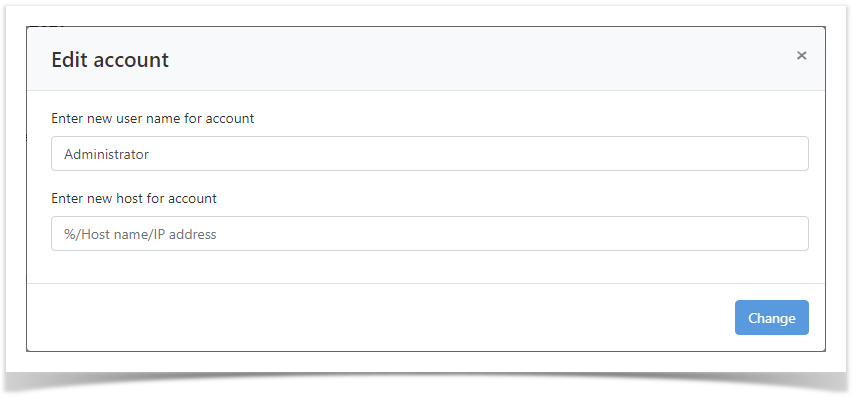Click the modal footer left of Change
This screenshot has height=401, width=860.
(x=400, y=318)
